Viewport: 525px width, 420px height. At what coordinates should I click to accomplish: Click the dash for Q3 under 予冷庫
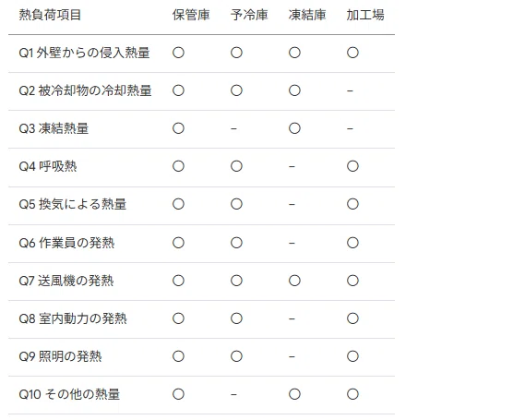point(233,128)
